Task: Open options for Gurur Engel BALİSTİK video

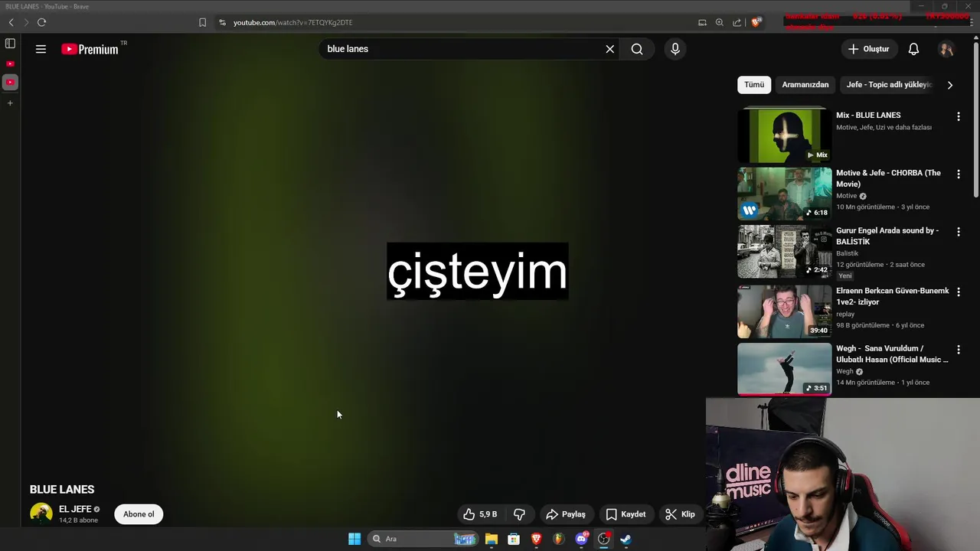Action: (958, 231)
